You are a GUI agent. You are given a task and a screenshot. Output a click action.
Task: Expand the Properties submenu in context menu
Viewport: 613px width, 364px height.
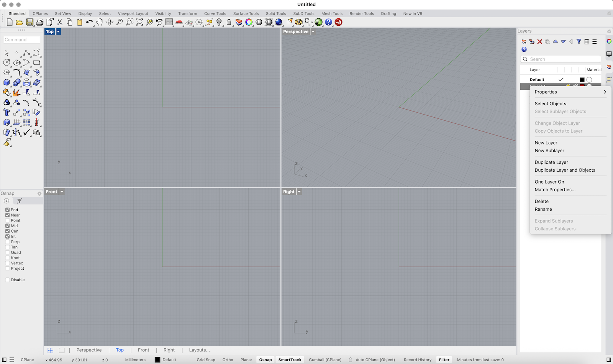[x=570, y=92]
